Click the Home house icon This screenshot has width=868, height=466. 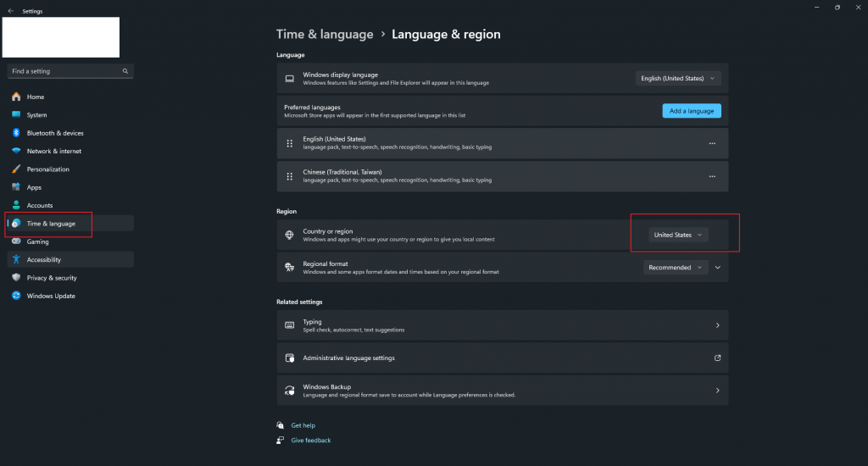coord(16,97)
